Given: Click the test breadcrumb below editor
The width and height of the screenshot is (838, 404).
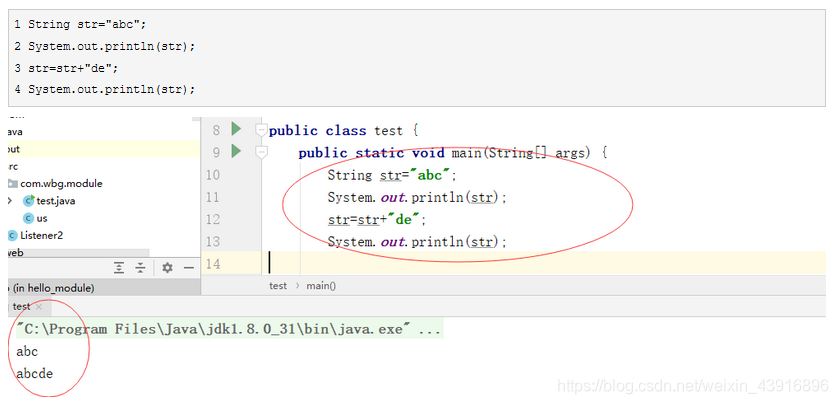Looking at the screenshot, I should click(278, 286).
